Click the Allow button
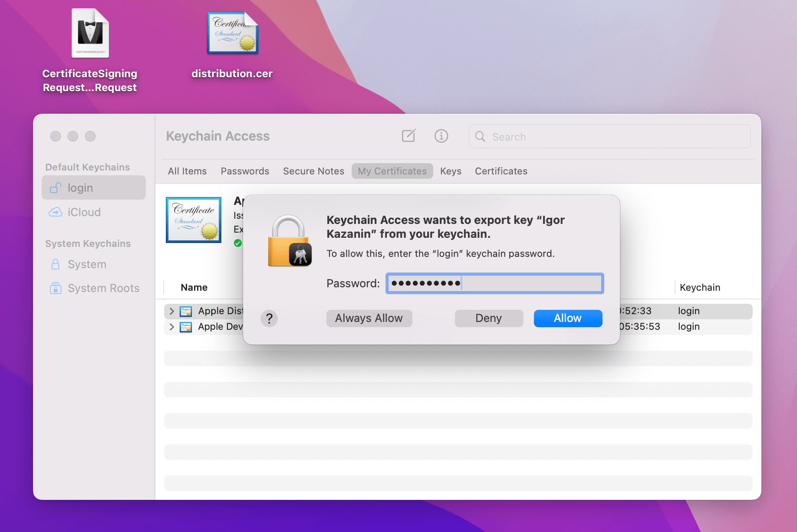 point(568,319)
